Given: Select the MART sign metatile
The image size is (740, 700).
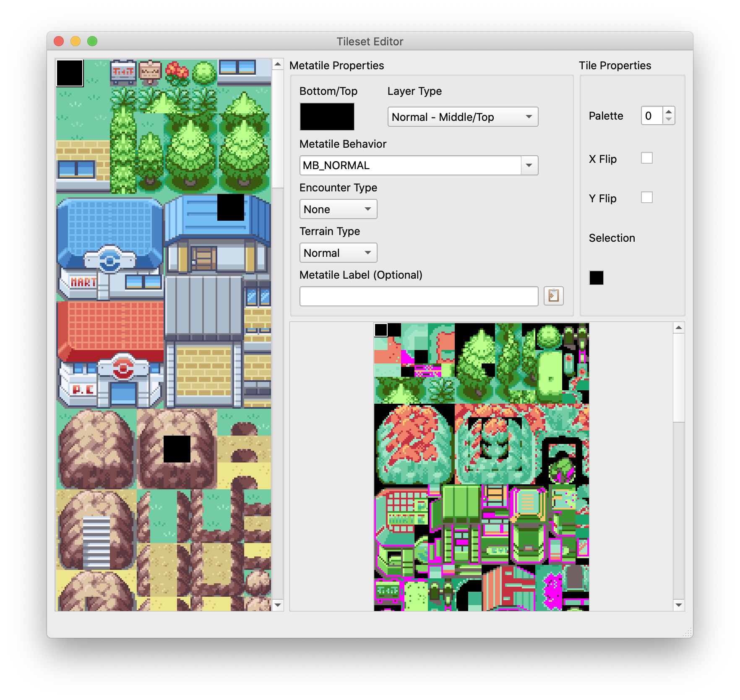Looking at the screenshot, I should [83, 282].
